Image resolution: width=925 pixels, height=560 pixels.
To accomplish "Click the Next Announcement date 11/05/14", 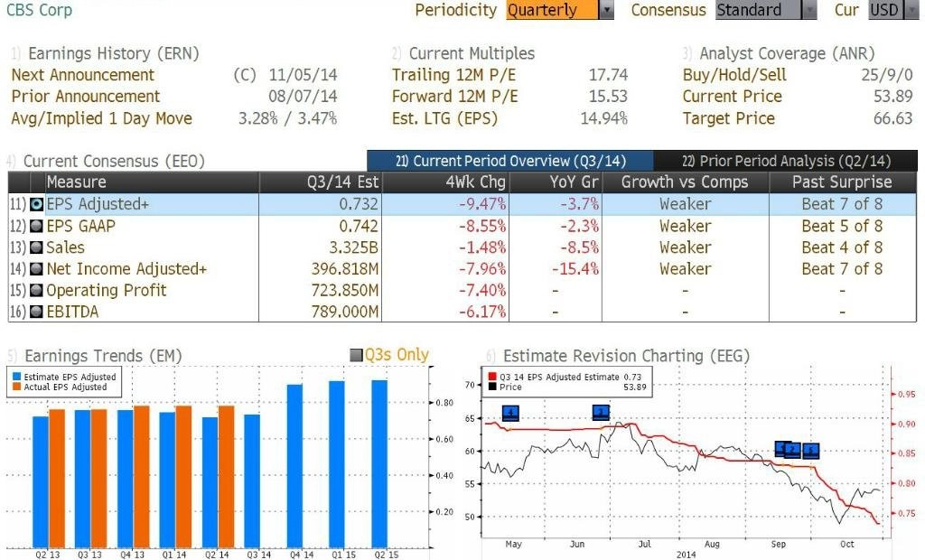I will [x=303, y=75].
